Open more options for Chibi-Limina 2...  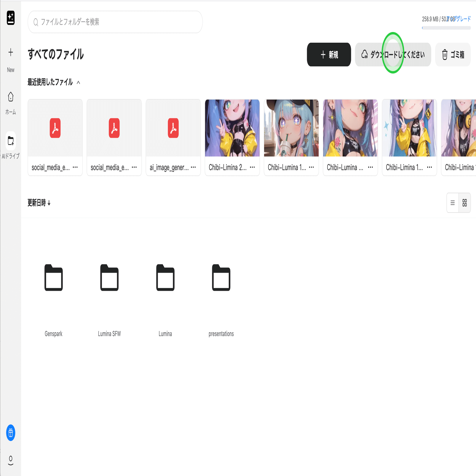pyautogui.click(x=252, y=167)
